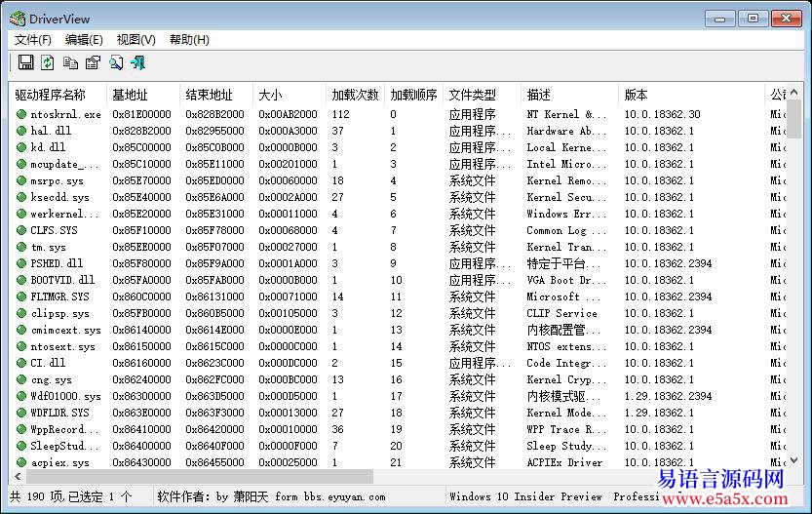Open the Properties toolbar icon
This screenshot has height=514, width=812.
click(x=94, y=62)
